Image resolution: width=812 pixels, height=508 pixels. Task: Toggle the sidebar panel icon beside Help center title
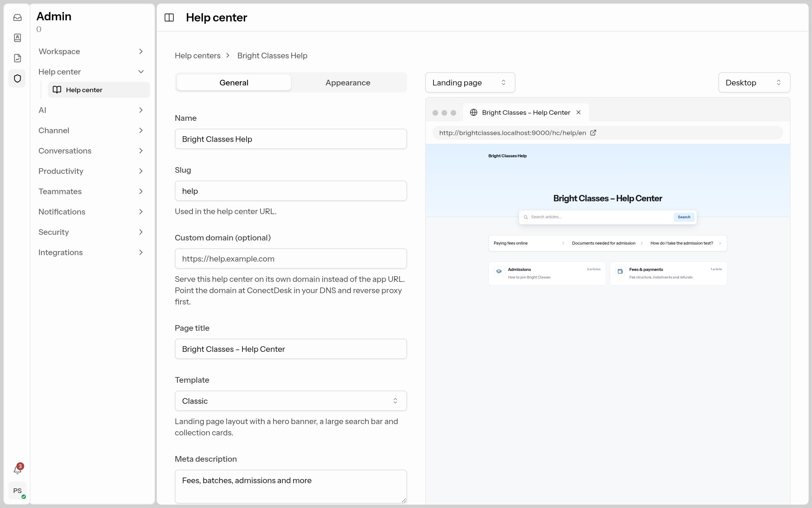point(169,17)
